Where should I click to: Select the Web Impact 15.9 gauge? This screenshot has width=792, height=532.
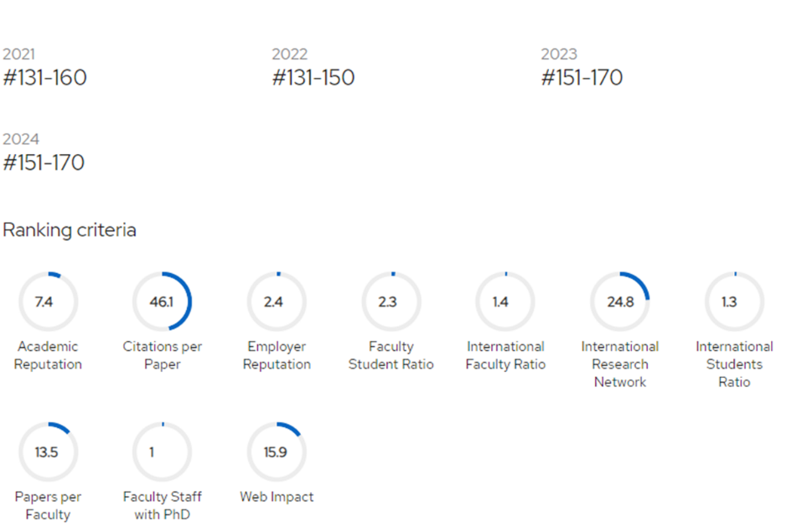coord(277,452)
